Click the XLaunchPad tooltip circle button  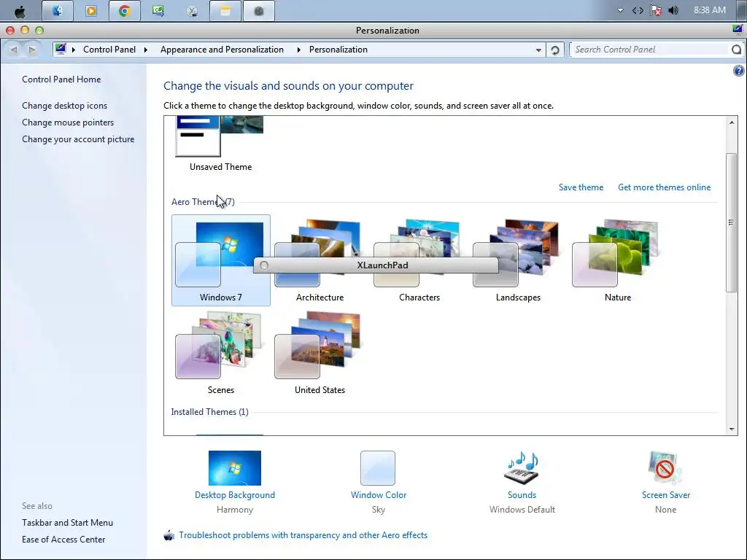264,265
